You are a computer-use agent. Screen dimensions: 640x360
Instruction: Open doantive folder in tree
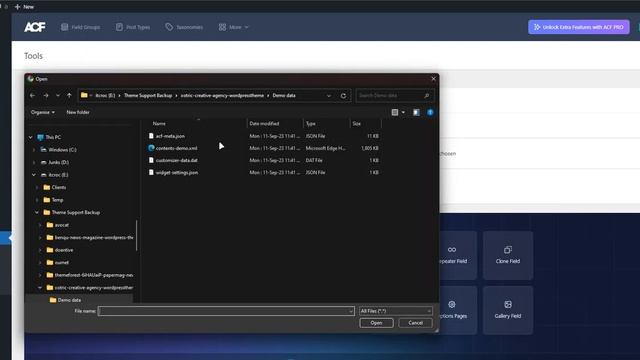(x=64, y=250)
